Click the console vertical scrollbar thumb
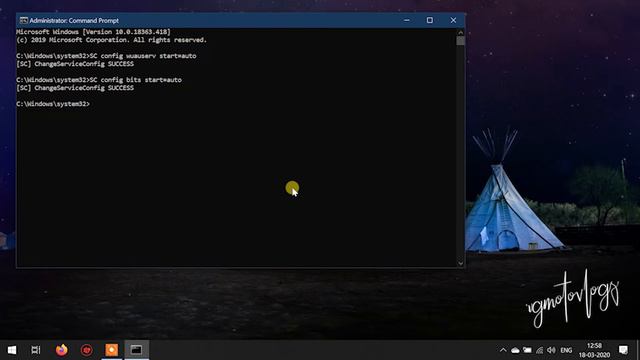The height and width of the screenshot is (360, 640). pyautogui.click(x=460, y=41)
